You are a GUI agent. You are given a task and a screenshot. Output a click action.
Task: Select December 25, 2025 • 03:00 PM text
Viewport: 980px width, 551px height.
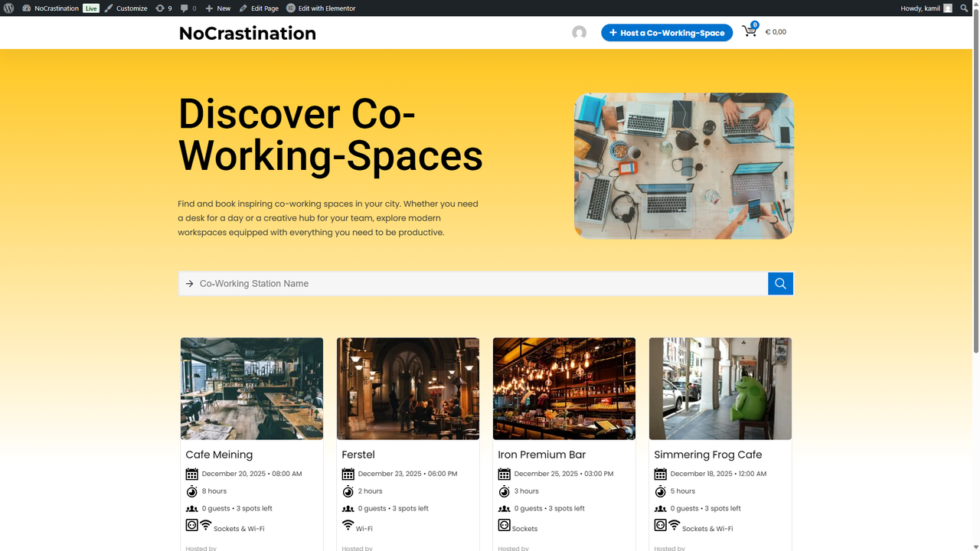564,474
